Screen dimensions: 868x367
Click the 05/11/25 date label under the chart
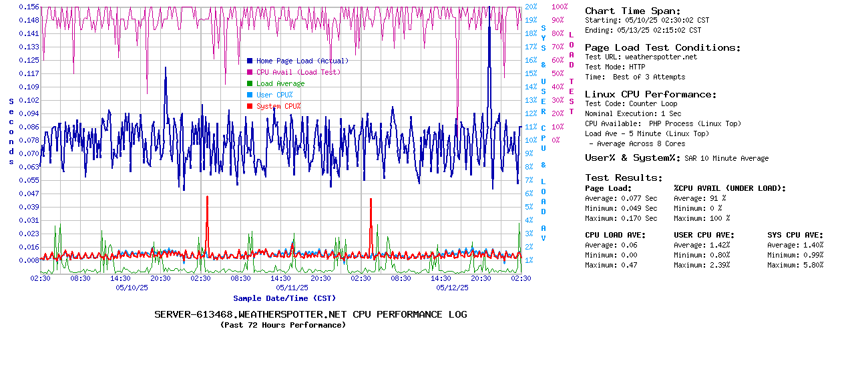[x=292, y=288]
